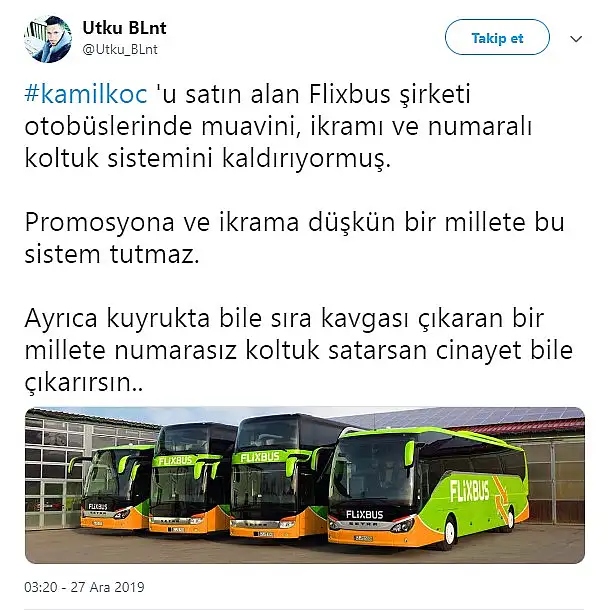Image resolution: width=608 pixels, height=610 pixels.
Task: Open the Flixbus buses photo
Action: [x=305, y=485]
